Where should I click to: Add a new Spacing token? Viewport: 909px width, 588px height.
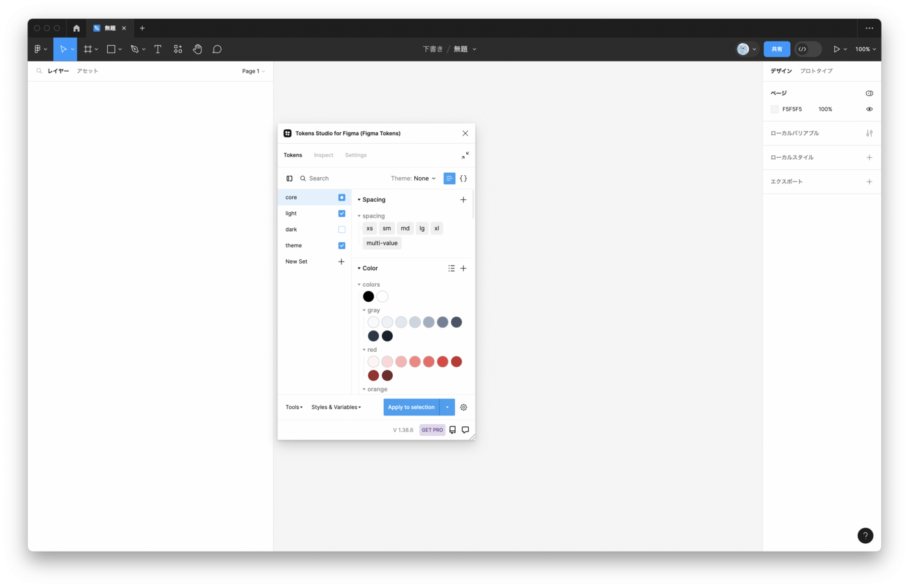[464, 200]
